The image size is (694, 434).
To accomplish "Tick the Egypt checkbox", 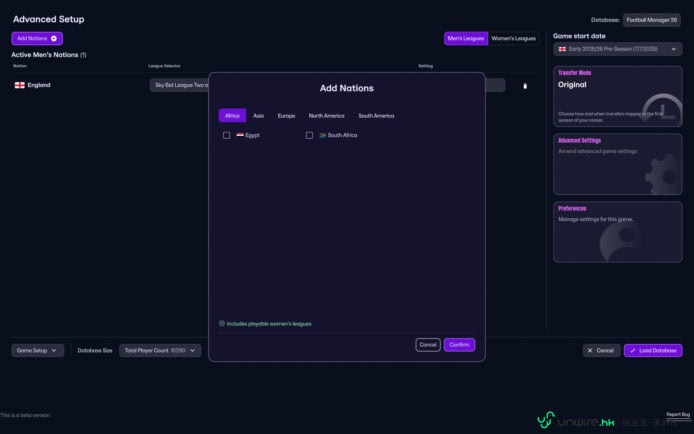I will pyautogui.click(x=227, y=135).
